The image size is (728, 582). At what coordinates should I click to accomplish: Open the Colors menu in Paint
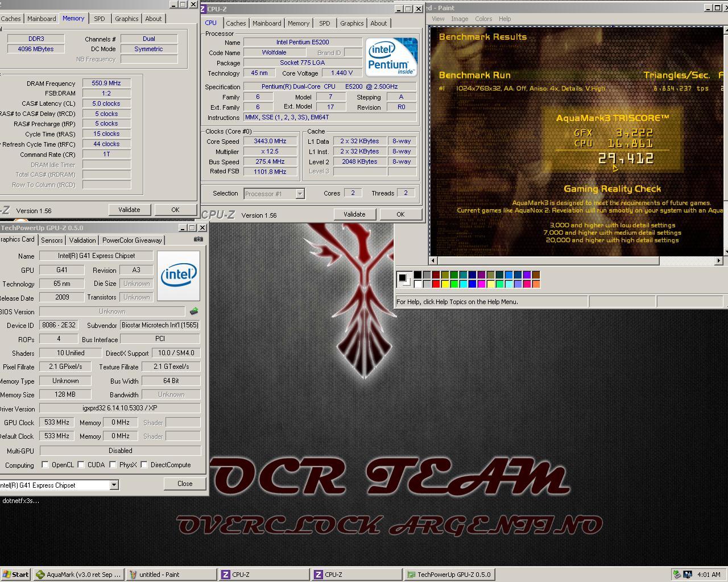click(x=483, y=19)
